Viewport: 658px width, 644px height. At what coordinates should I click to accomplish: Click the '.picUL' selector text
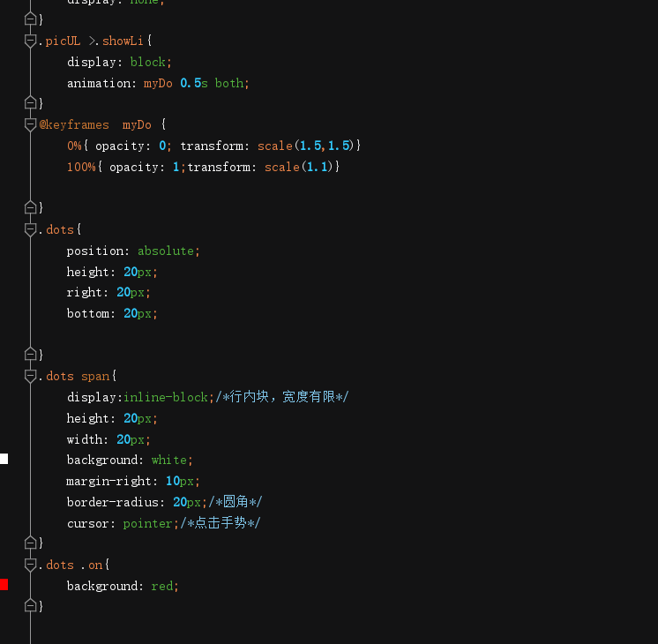59,41
